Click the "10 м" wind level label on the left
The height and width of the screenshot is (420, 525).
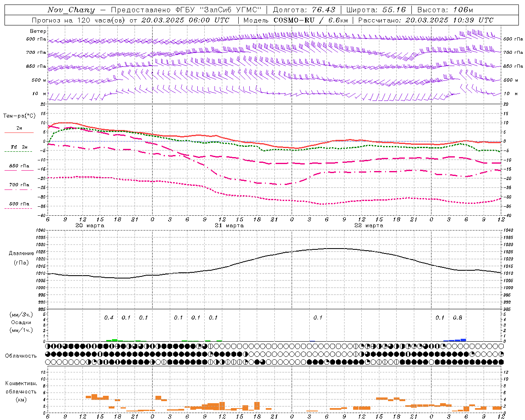click(39, 94)
